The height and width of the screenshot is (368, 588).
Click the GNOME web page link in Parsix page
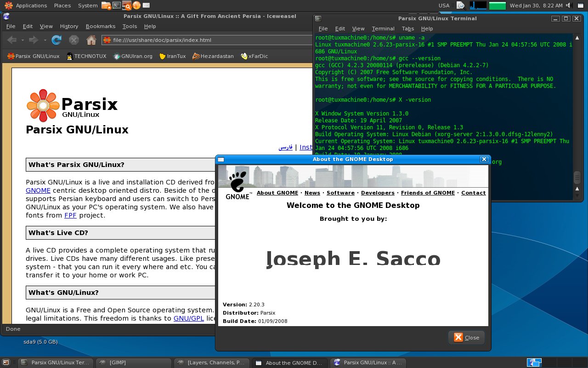(38, 190)
